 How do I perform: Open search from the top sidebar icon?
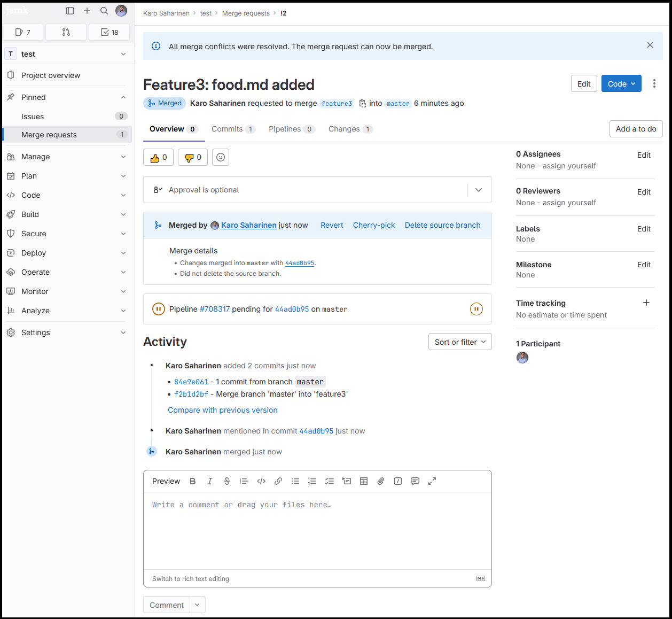(x=104, y=11)
